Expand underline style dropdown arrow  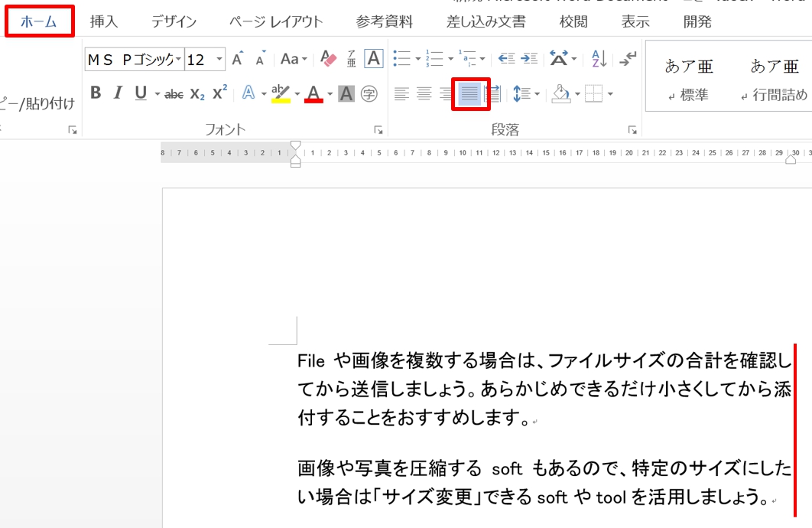click(157, 94)
